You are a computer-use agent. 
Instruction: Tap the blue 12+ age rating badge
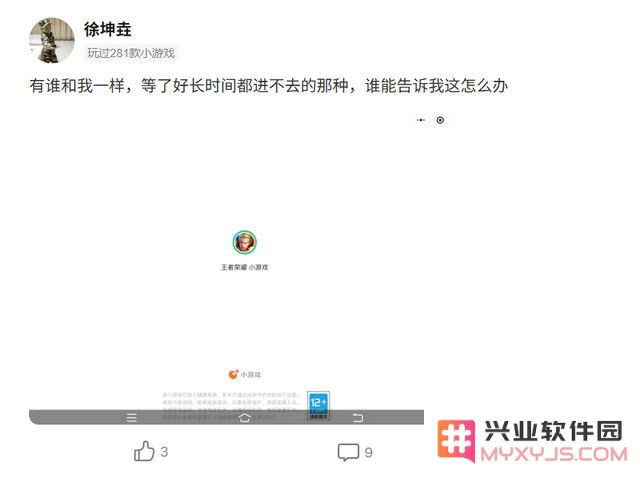318,405
